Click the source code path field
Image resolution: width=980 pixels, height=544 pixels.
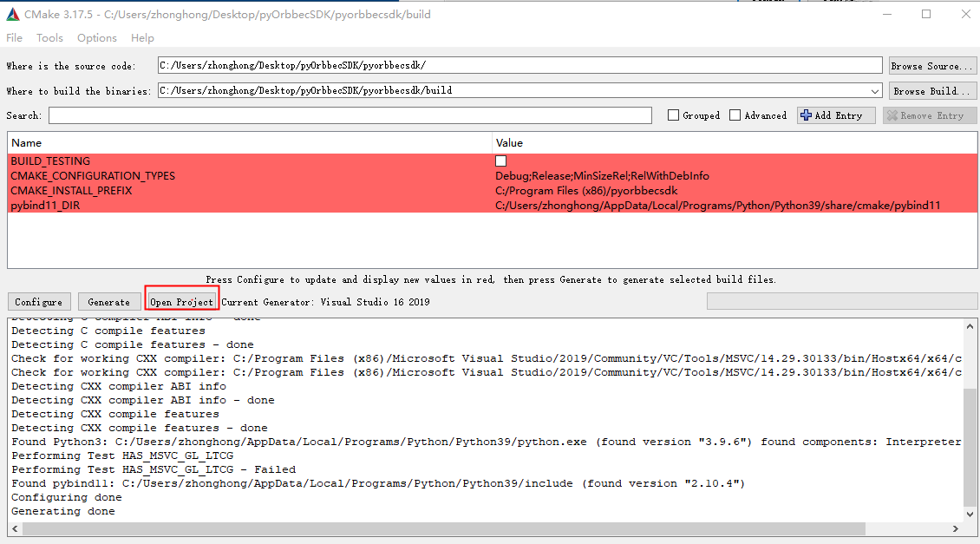click(x=519, y=66)
